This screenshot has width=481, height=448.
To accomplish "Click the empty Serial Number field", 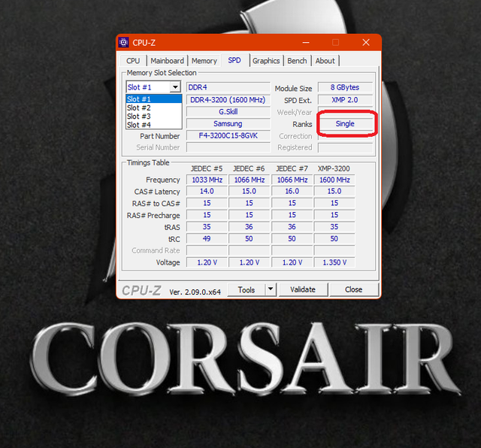I will 228,147.
